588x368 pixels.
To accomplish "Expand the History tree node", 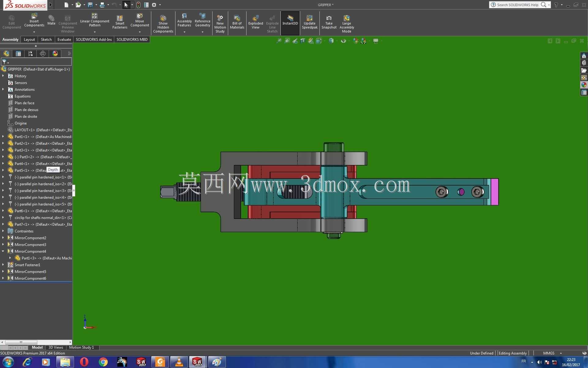I will [3, 76].
